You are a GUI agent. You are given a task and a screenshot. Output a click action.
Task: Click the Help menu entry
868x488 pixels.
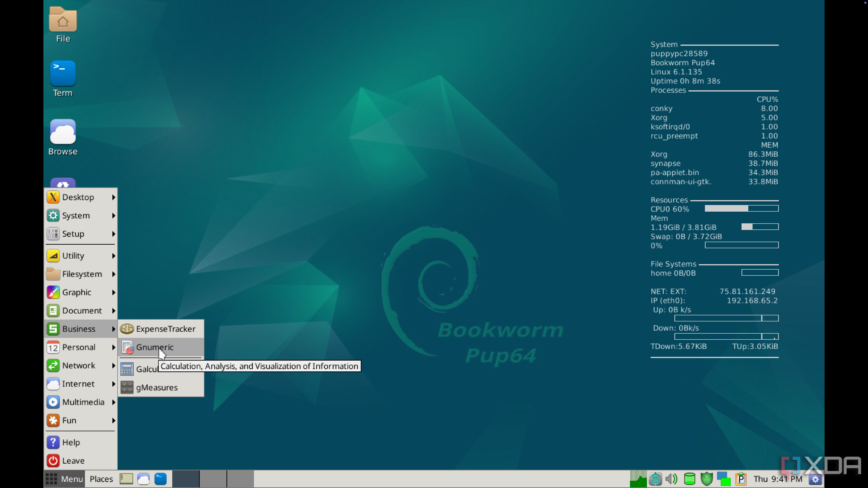click(81, 442)
